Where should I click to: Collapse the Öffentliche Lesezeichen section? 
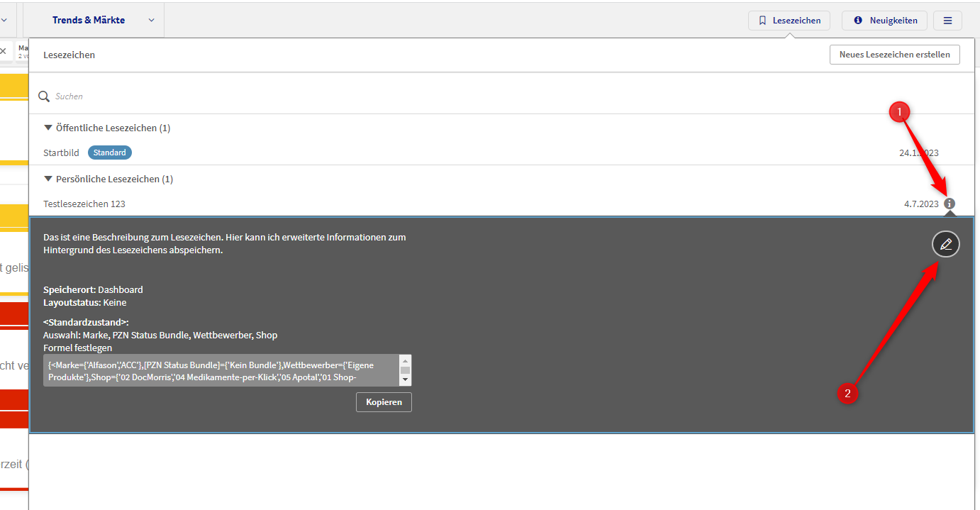point(48,128)
